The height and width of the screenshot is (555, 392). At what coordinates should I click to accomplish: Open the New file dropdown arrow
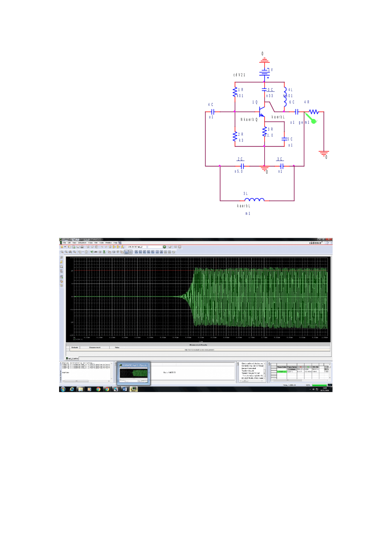[x=65, y=247]
